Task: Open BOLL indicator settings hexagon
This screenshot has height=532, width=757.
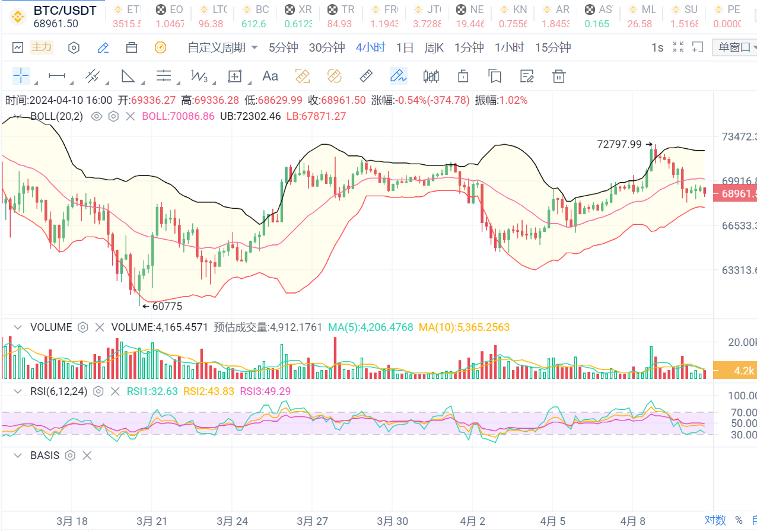Action: 113,116
